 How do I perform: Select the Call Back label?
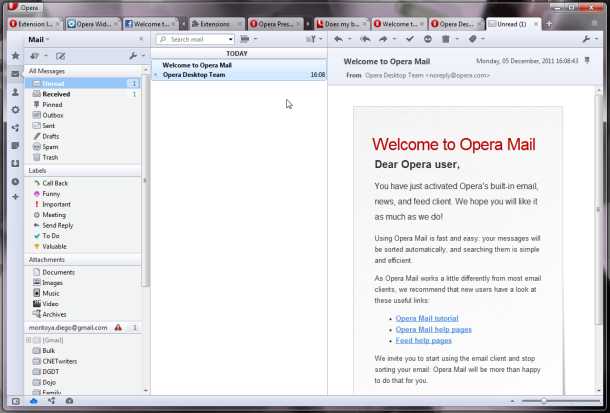pos(83,183)
